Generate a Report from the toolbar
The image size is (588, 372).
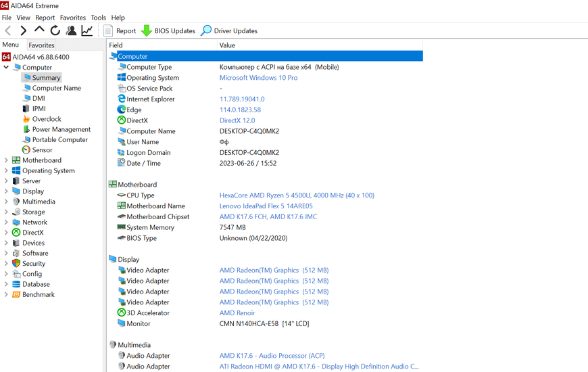point(120,31)
